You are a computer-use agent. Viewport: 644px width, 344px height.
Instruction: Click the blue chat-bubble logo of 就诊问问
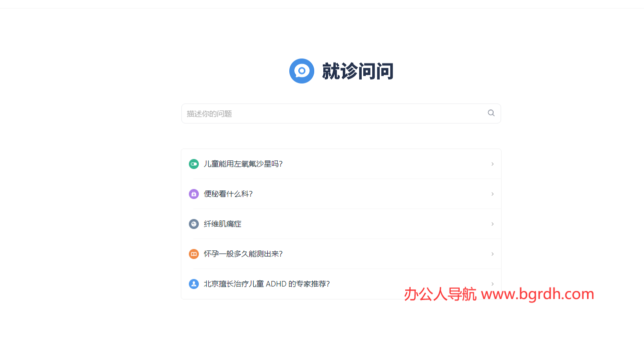point(302,71)
